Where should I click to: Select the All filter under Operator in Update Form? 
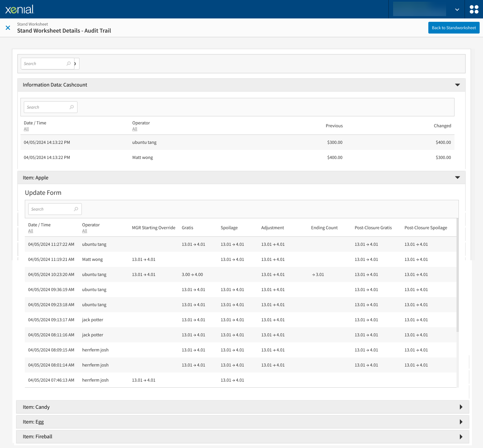pos(85,231)
